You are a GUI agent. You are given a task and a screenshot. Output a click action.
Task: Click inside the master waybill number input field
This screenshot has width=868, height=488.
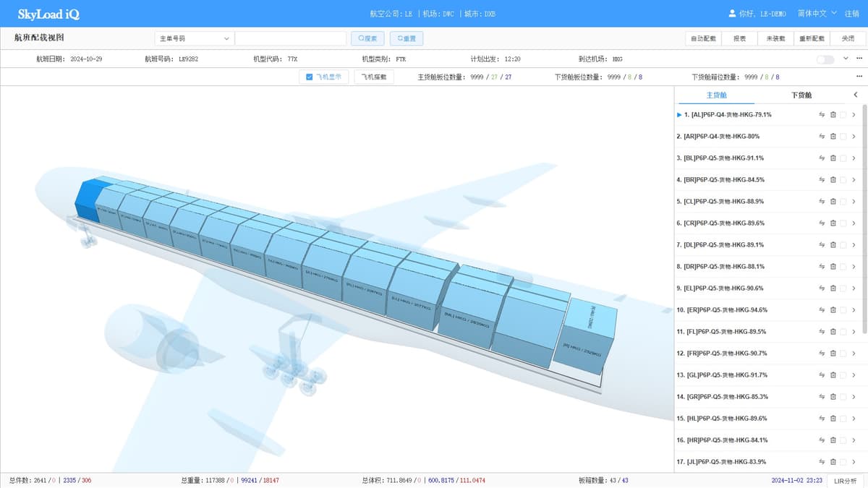pyautogui.click(x=289, y=38)
